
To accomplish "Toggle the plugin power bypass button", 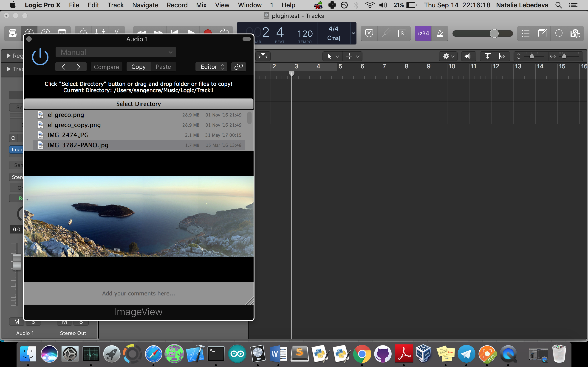I will [40, 57].
